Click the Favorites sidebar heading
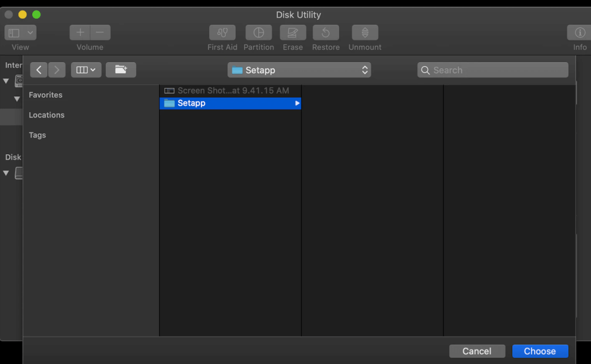The height and width of the screenshot is (364, 591). (46, 95)
